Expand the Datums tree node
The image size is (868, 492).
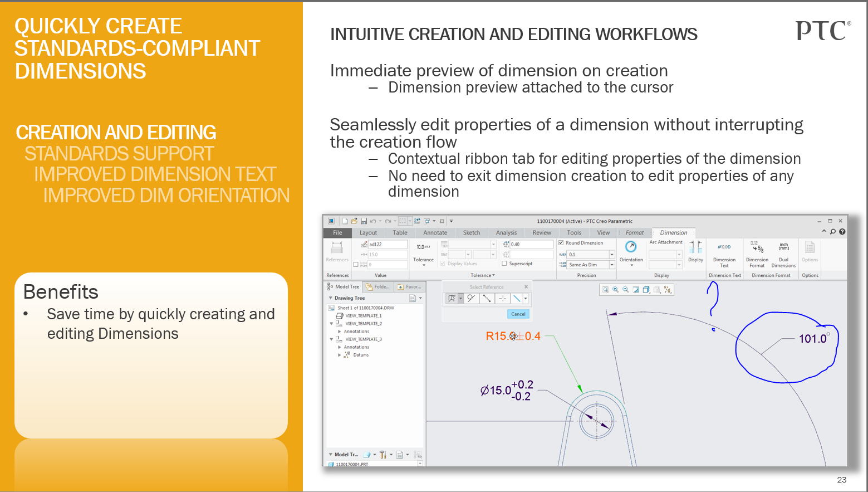[340, 354]
